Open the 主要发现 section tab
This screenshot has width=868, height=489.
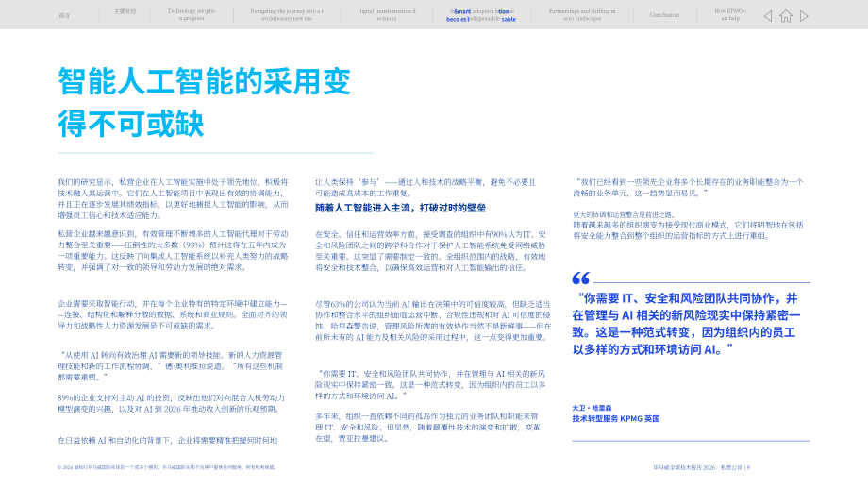[125, 11]
